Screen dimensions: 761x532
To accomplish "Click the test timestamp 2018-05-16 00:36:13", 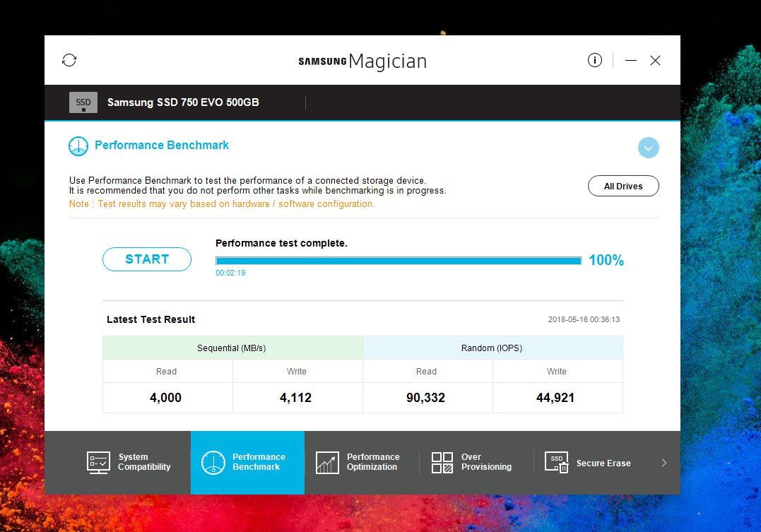I will [584, 319].
